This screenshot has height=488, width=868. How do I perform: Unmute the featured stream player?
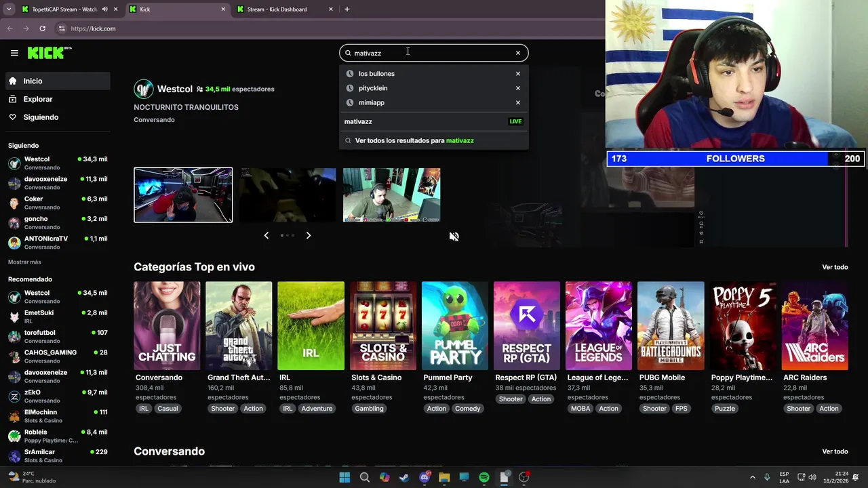click(x=454, y=237)
